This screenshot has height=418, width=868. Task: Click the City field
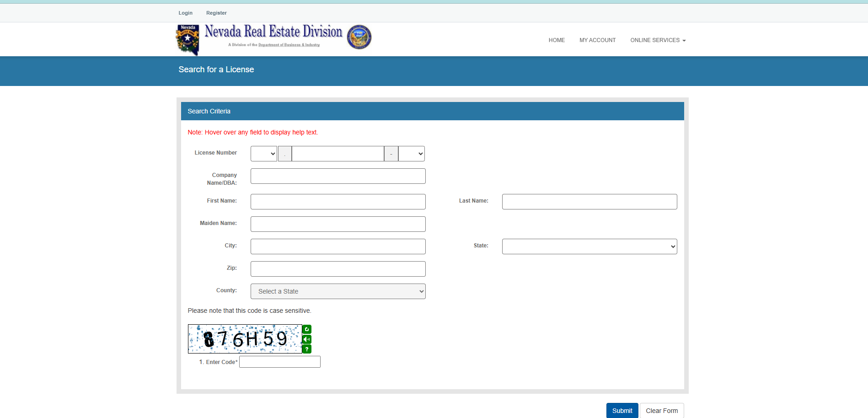tap(338, 247)
